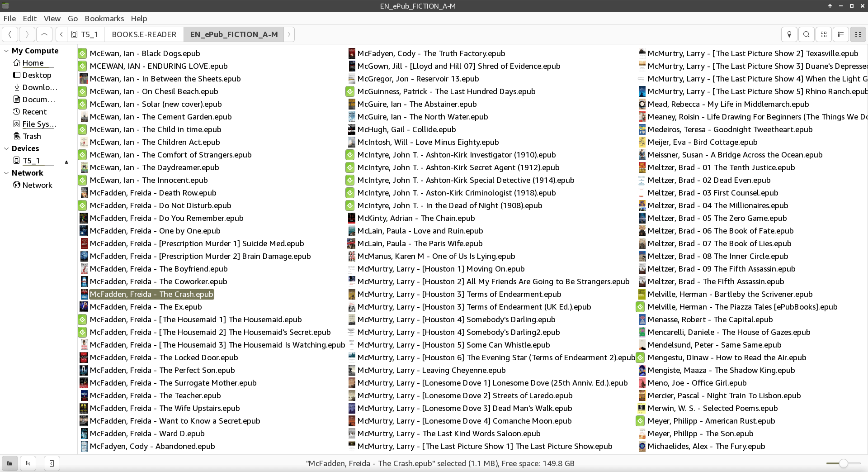Open Trash in the sidebar
This screenshot has width=868, height=472.
click(x=32, y=136)
